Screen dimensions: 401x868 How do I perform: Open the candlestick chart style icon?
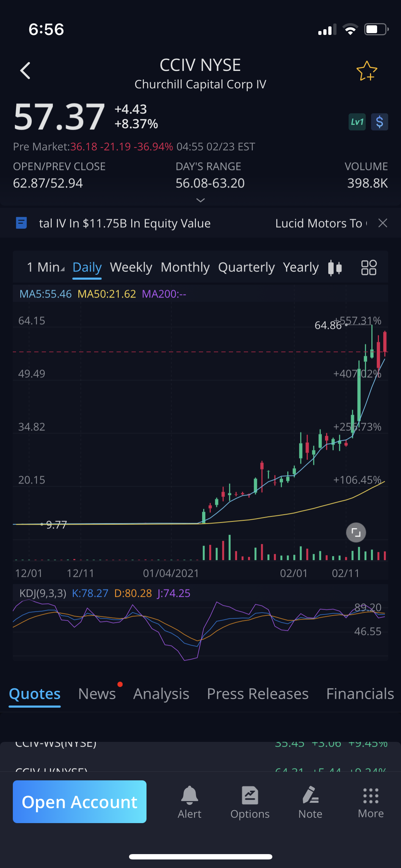[335, 268]
